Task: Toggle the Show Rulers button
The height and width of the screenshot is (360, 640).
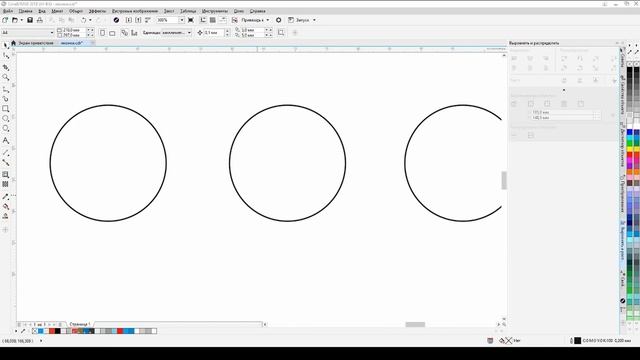Action: coord(203,20)
